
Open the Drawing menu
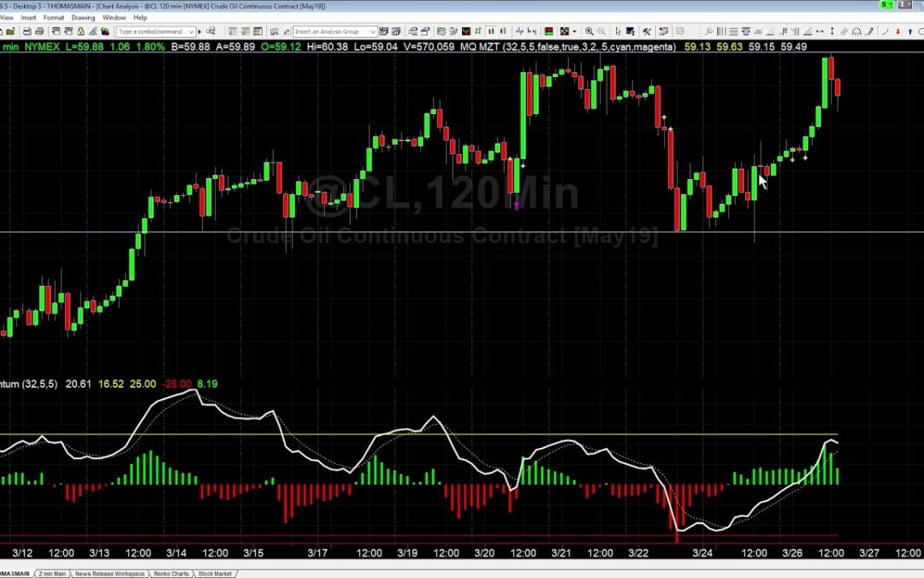coord(83,18)
